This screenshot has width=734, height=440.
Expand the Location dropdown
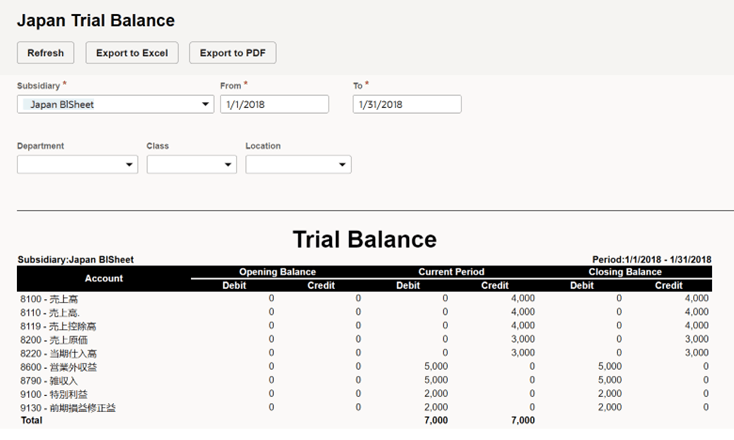[x=298, y=165]
